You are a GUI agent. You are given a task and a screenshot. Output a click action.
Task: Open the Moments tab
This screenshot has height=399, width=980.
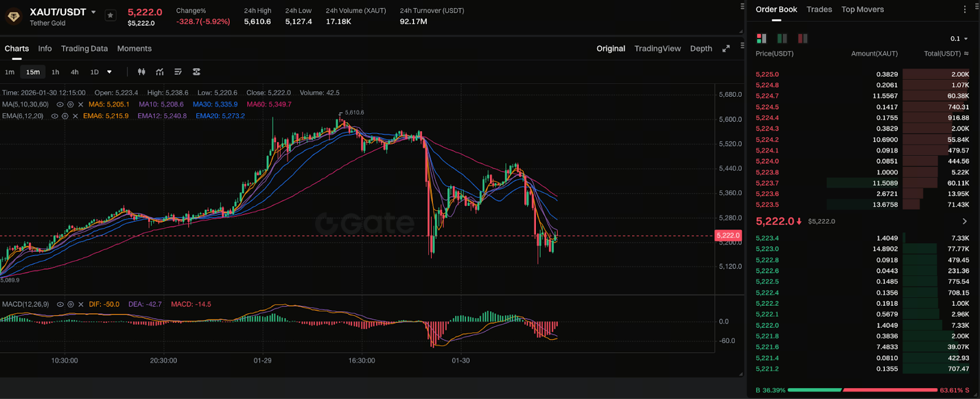pos(134,48)
